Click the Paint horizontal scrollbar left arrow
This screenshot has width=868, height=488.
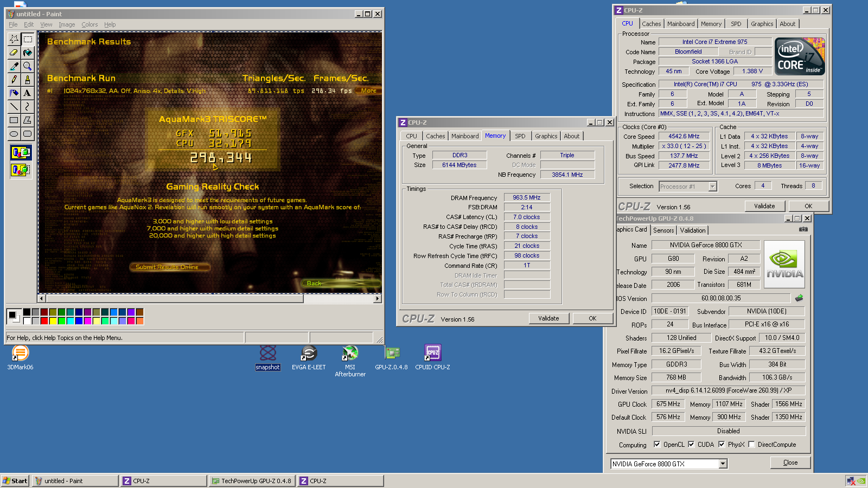42,298
